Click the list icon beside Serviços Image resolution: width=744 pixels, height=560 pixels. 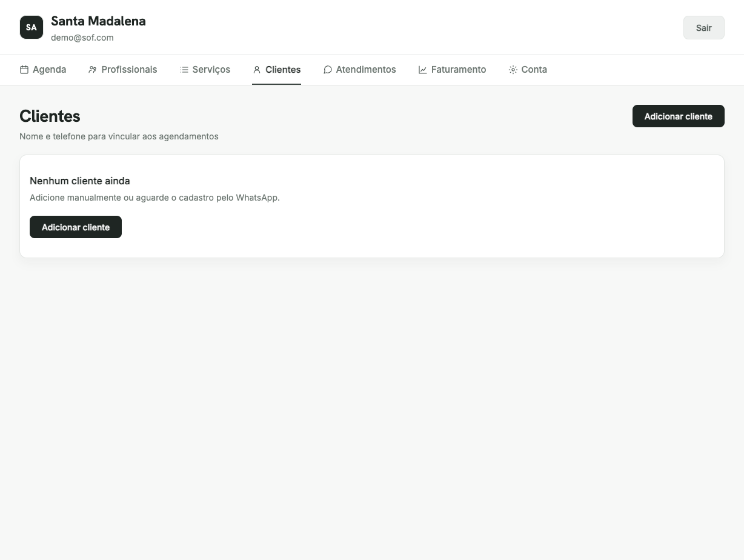pyautogui.click(x=184, y=70)
